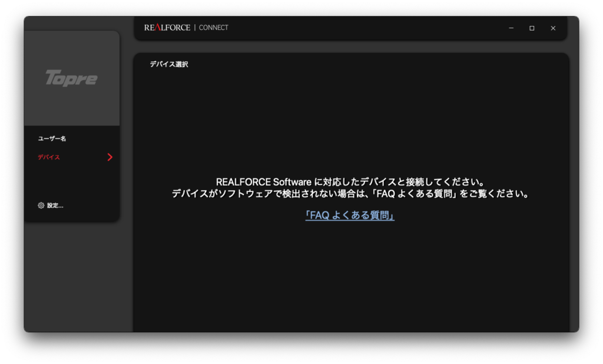
Task: Click the デバイス選択 panel heading
Action: (x=168, y=64)
